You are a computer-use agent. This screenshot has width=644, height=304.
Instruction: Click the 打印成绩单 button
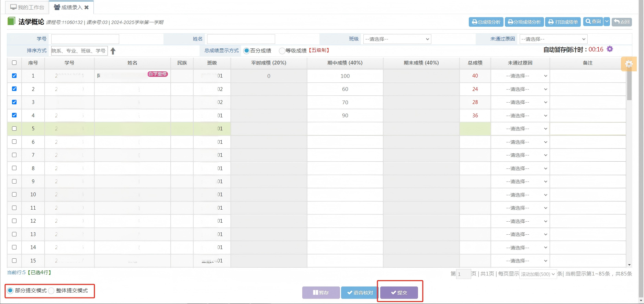coord(563,22)
